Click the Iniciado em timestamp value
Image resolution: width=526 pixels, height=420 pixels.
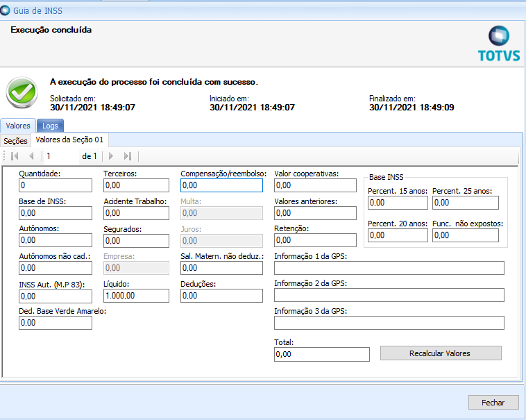(252, 108)
